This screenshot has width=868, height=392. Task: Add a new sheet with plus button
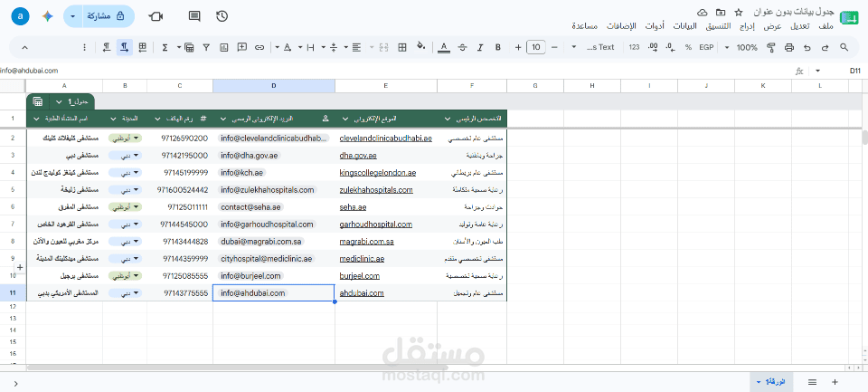[835, 381]
